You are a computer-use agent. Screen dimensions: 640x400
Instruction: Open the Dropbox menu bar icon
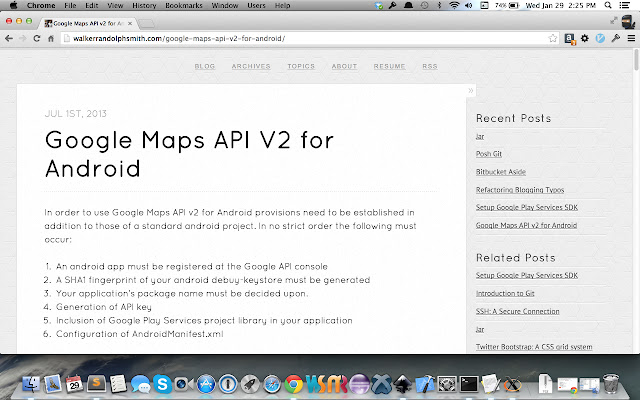(379, 5)
